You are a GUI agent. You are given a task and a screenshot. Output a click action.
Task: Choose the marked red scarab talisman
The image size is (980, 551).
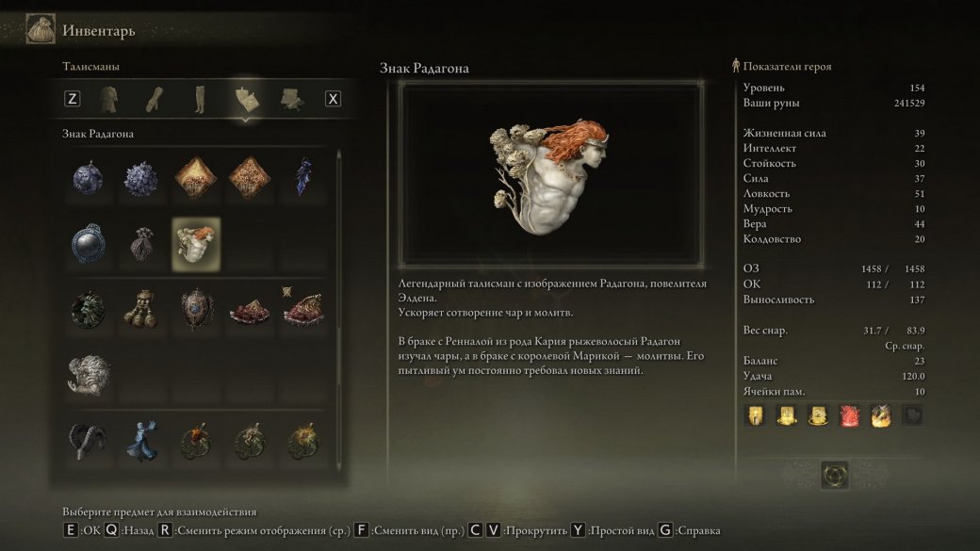[x=303, y=309]
